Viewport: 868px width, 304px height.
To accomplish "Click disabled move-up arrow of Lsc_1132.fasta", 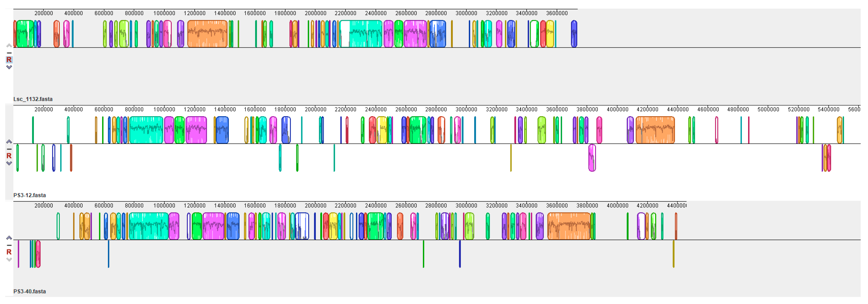I will [x=9, y=46].
